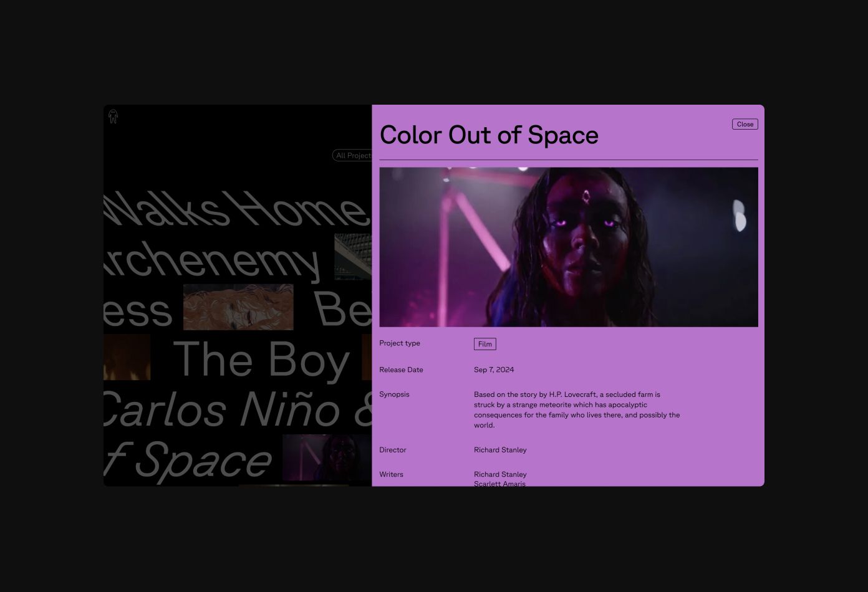
Task: Click the purple-lit face thumbnail in list
Action: (327, 457)
